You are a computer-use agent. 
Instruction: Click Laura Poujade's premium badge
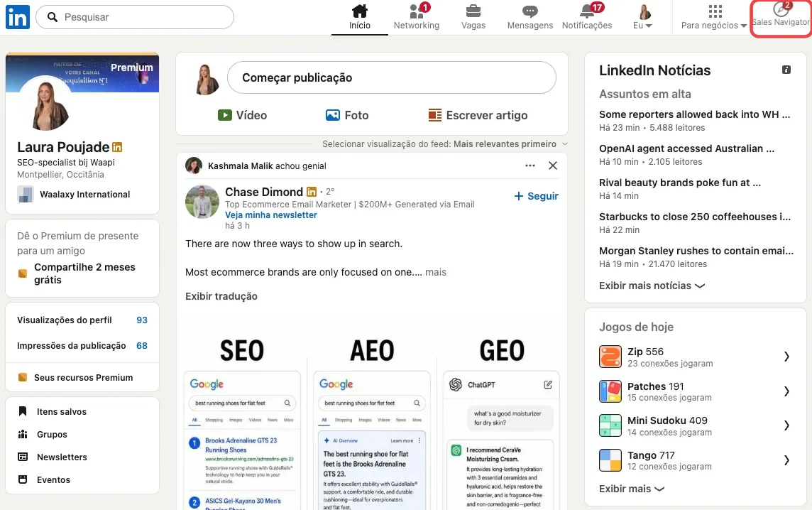117,147
